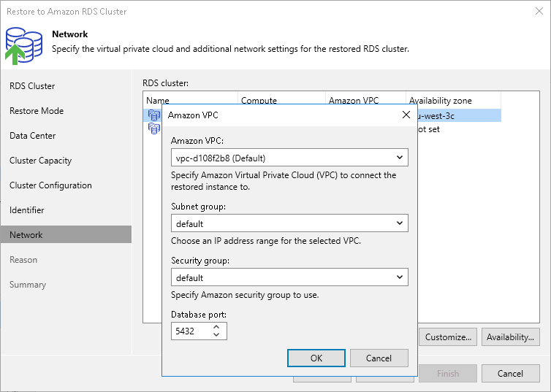Viewport: 551px width, 392px height.
Task: Cancel the Amazon VPC dialog
Action: click(x=379, y=358)
